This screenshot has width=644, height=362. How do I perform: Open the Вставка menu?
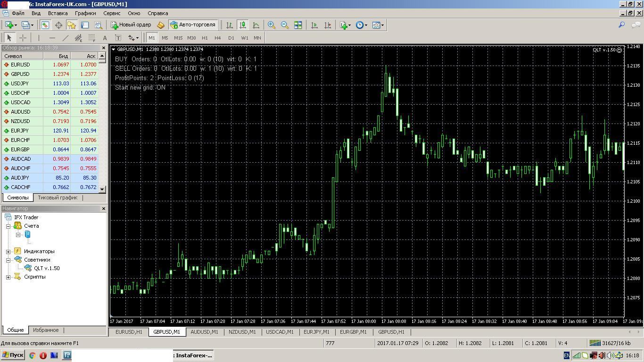coord(58,13)
